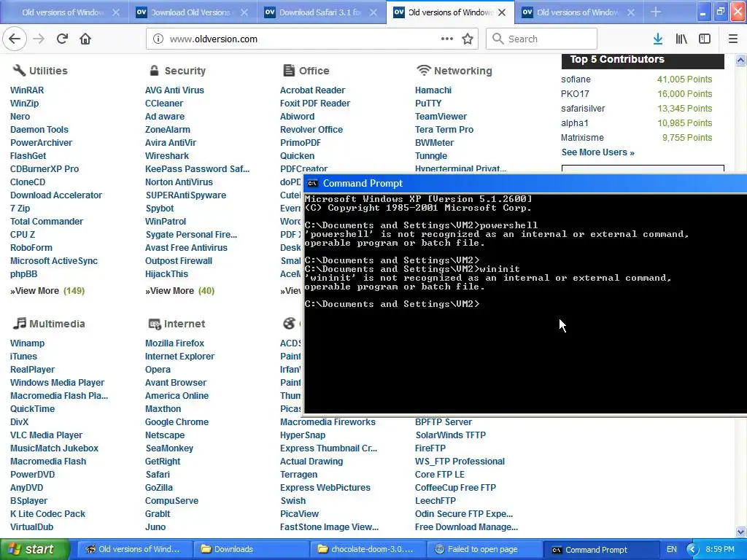Viewport: 747px width, 560px height.
Task: Click the browser Forward arrow button
Action: pyautogui.click(x=39, y=39)
